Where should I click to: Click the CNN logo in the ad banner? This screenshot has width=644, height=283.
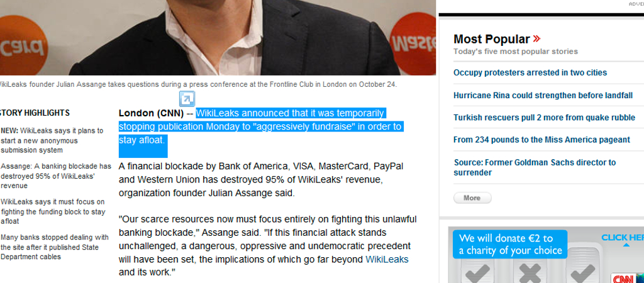point(623,279)
